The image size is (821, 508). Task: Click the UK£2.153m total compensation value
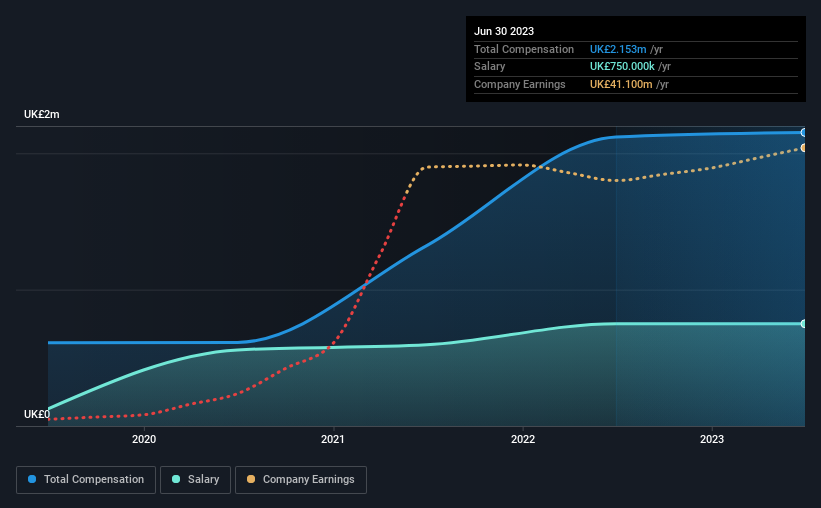(618, 49)
